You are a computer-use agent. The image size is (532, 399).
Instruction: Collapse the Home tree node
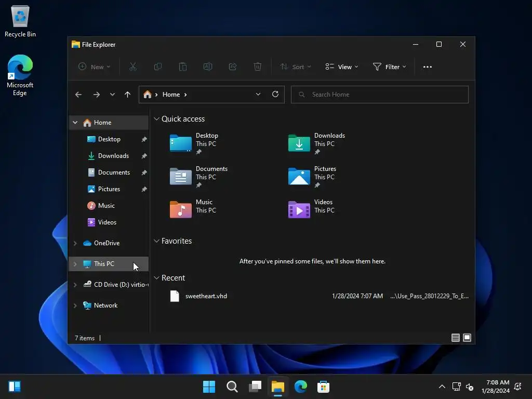(75, 123)
